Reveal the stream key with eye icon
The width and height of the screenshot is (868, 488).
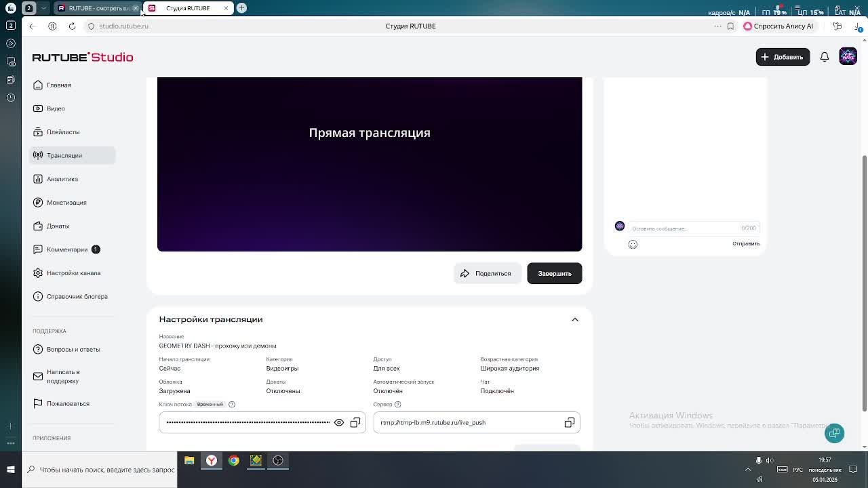click(x=339, y=422)
